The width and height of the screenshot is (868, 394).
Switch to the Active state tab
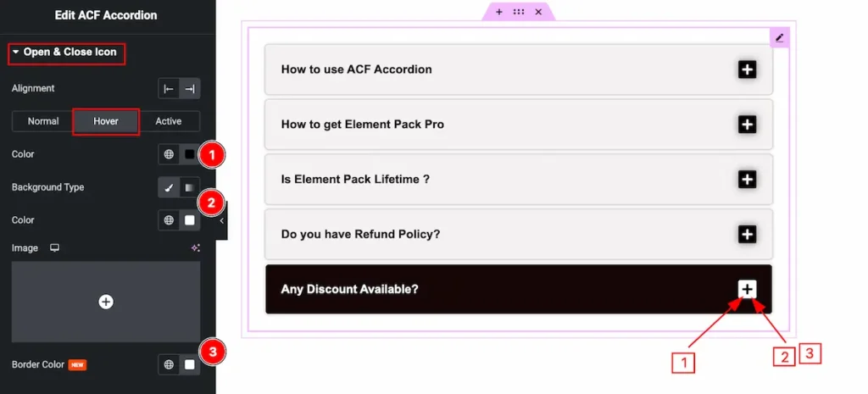[169, 121]
